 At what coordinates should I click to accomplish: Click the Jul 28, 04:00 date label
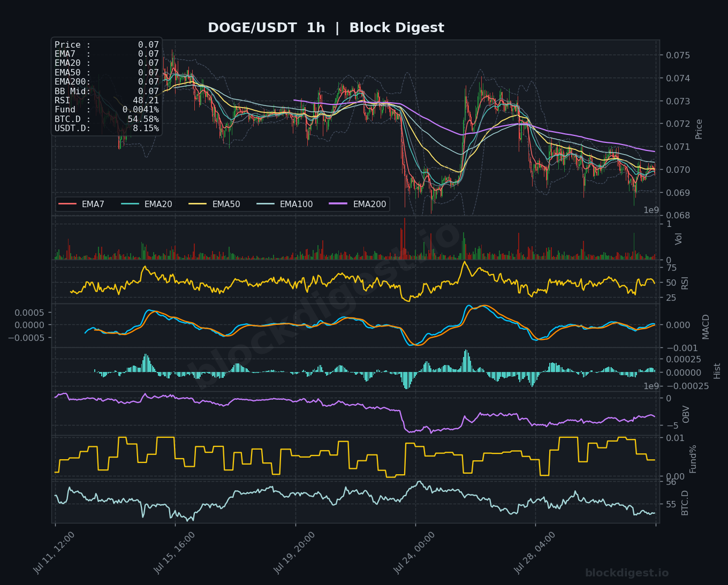click(534, 553)
